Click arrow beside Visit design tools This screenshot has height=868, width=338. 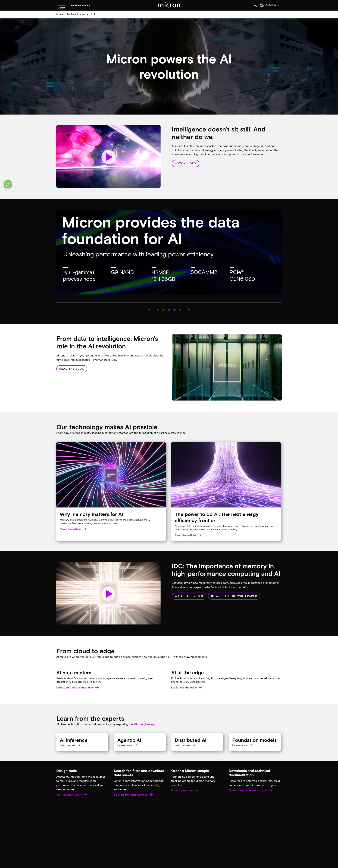(x=85, y=795)
